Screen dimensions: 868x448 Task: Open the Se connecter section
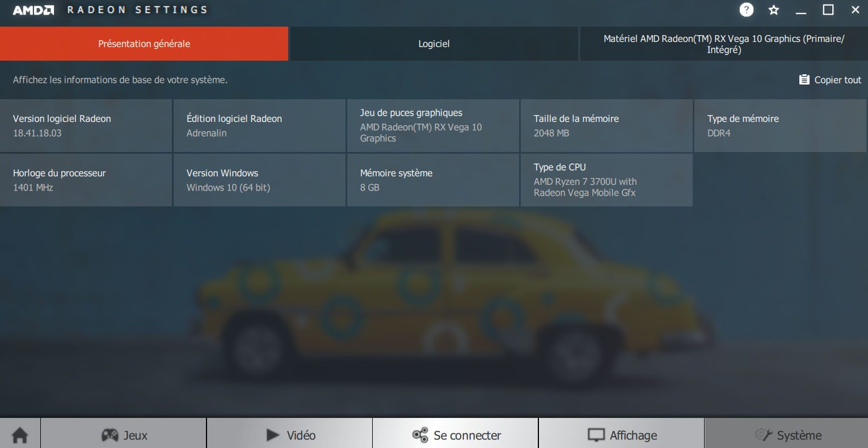click(x=456, y=435)
